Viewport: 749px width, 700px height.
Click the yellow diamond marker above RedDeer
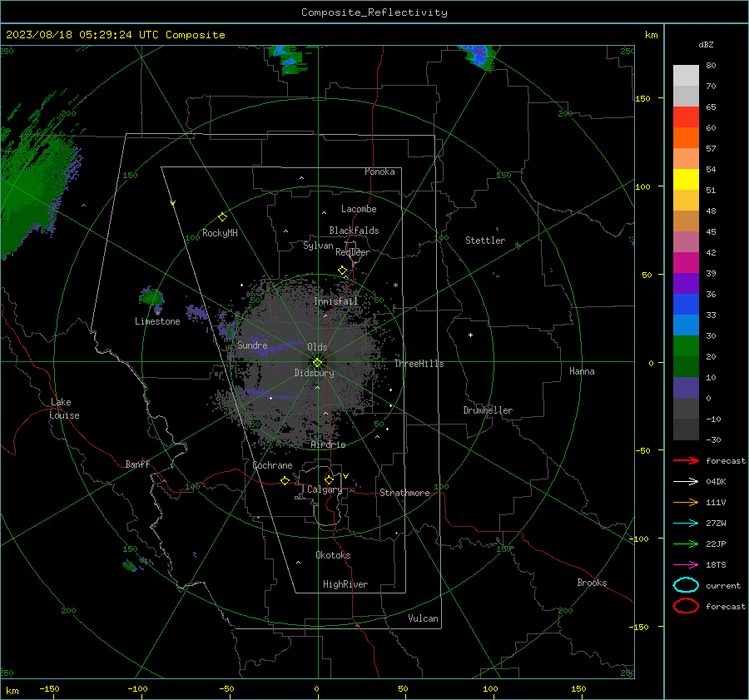pos(343,271)
